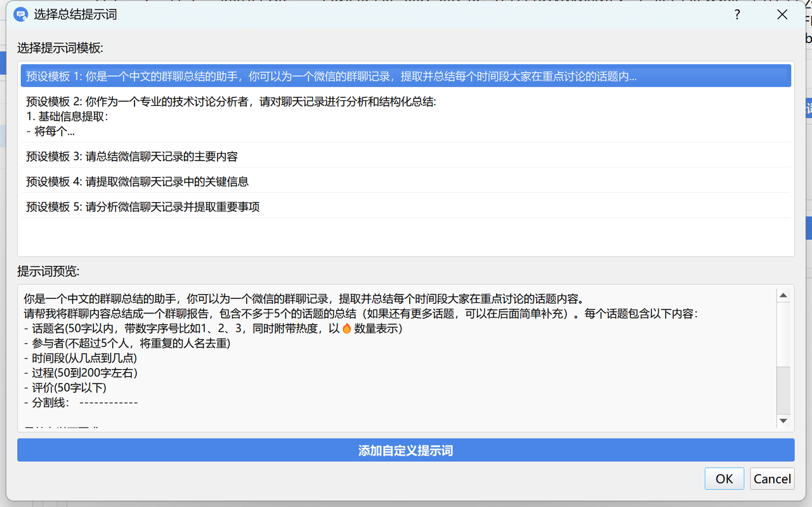Choose 预设模板 3: 请总结微信聊天记录的主要内容

tap(406, 156)
